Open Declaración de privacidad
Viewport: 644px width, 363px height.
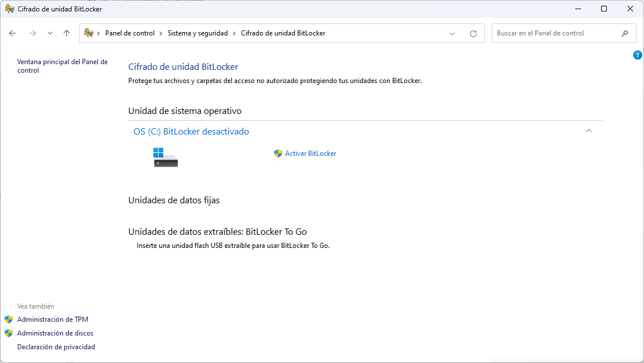[56, 346]
